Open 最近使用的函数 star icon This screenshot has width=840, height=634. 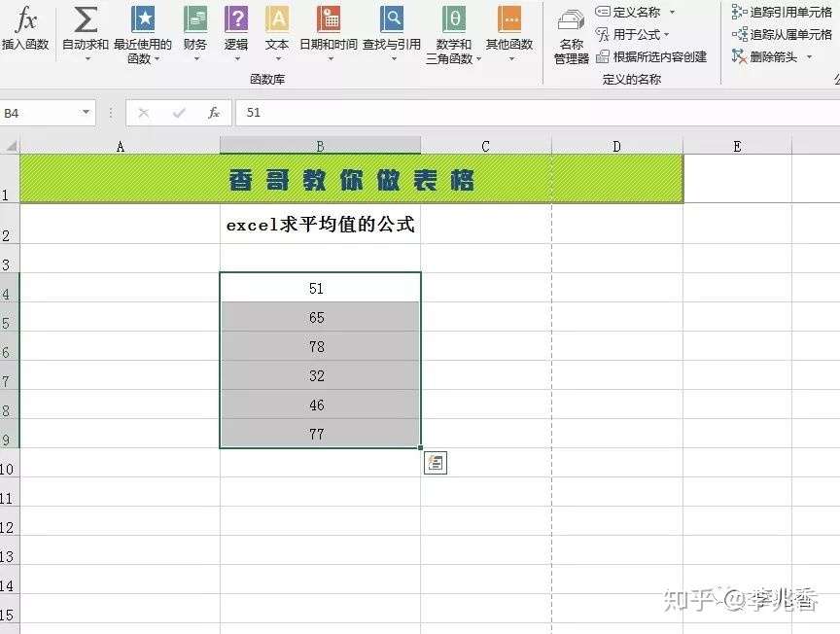(143, 19)
